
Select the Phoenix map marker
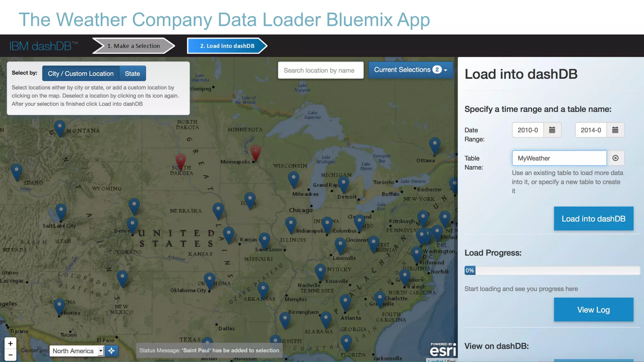pyautogui.click(x=59, y=307)
